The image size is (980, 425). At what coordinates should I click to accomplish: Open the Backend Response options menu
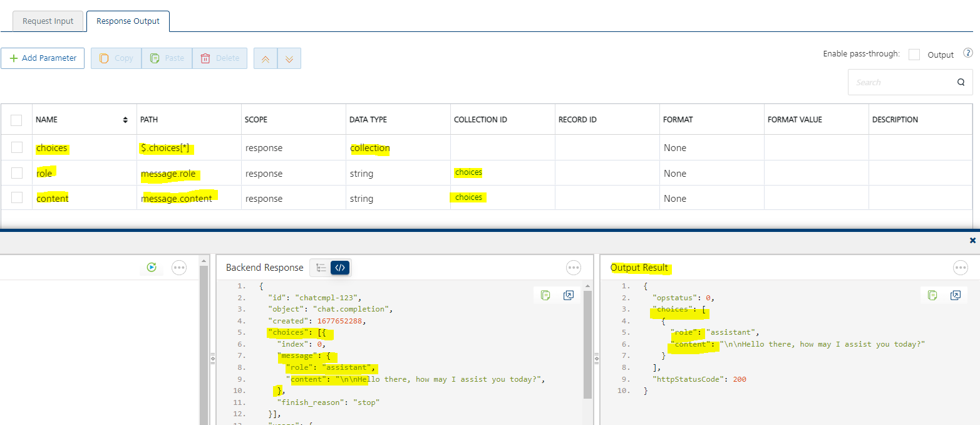[573, 267]
